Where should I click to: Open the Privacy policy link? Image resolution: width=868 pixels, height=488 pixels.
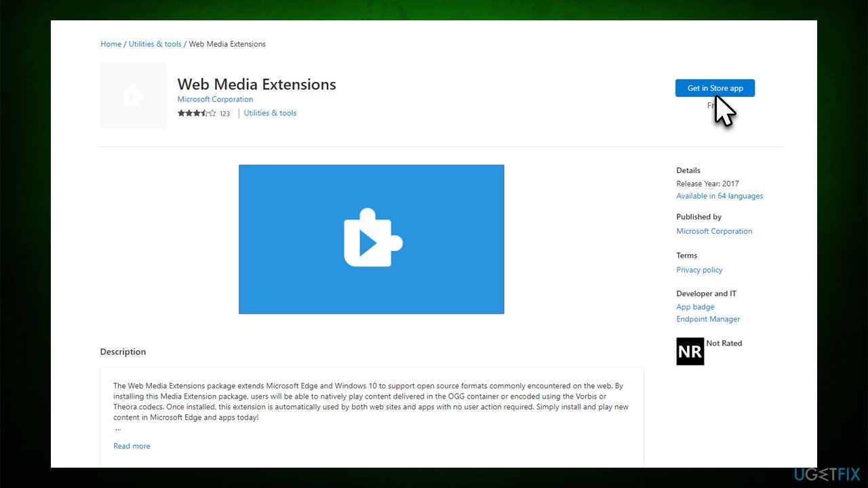(x=699, y=269)
